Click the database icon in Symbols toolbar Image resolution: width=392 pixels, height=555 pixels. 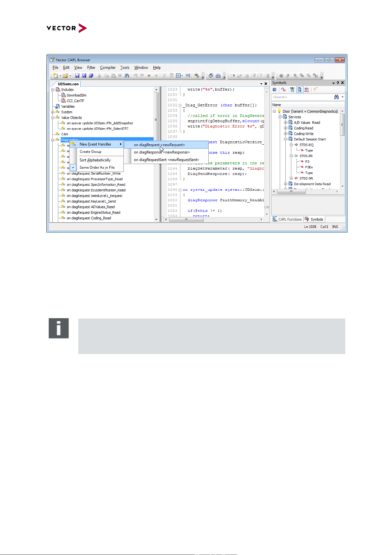(274, 89)
